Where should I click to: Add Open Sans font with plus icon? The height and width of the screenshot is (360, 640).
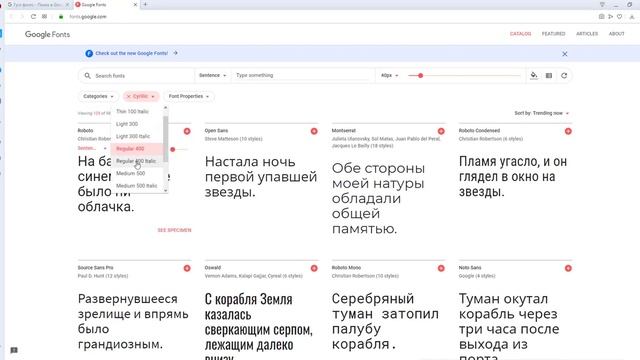point(314,131)
